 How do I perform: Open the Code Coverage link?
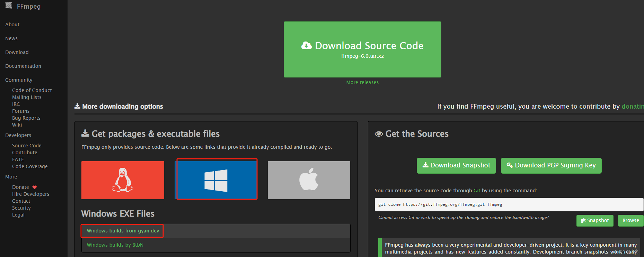click(x=30, y=166)
